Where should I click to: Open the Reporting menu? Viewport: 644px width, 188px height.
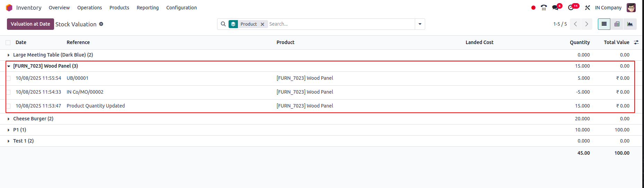click(147, 8)
